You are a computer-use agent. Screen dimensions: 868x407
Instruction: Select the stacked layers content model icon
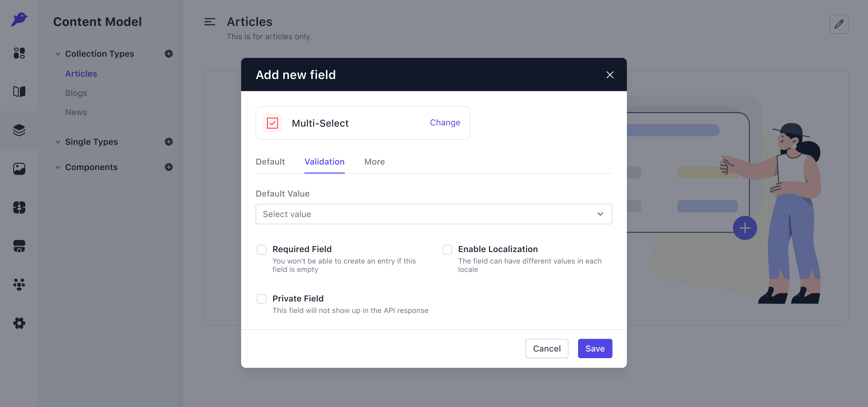point(19,130)
